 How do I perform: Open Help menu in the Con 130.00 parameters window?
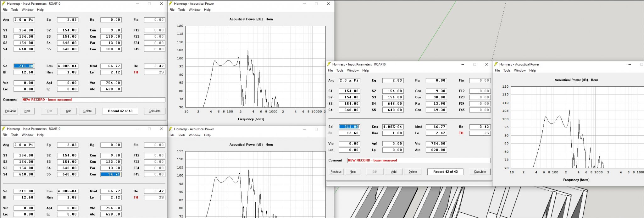[x=40, y=10]
